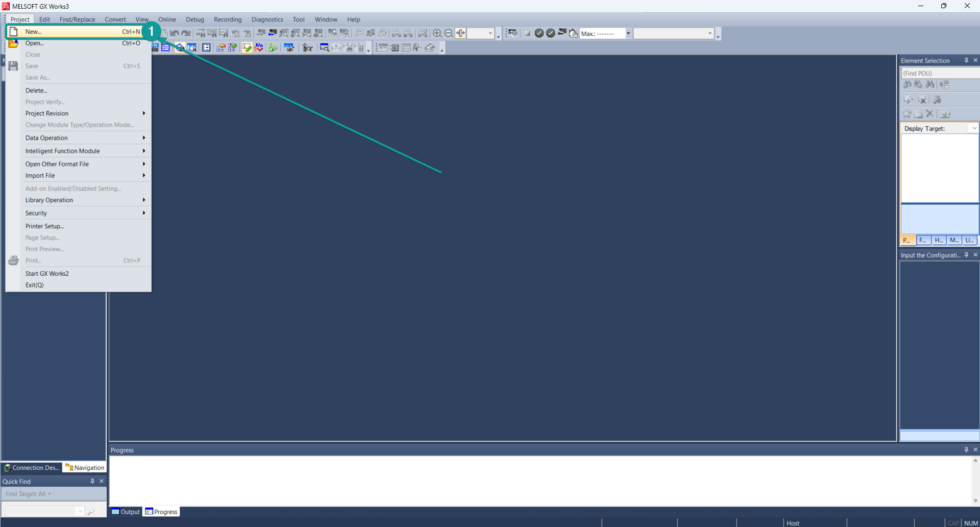Click the Zoom Out magnifier icon
This screenshot has height=527, width=980.
coord(449,33)
